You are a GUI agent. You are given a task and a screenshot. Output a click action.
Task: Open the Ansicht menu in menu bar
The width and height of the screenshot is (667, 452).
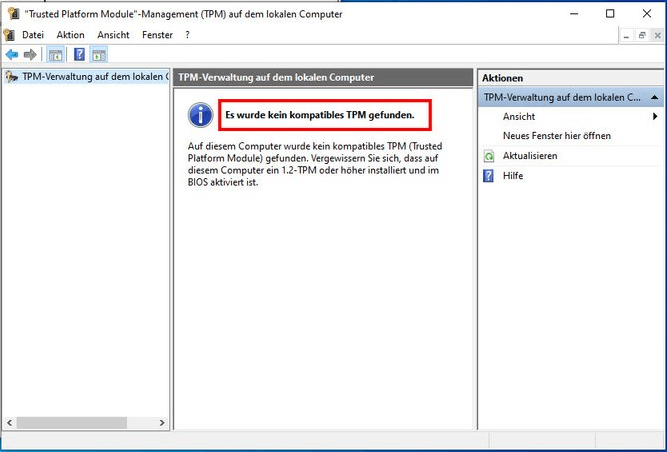tap(113, 35)
